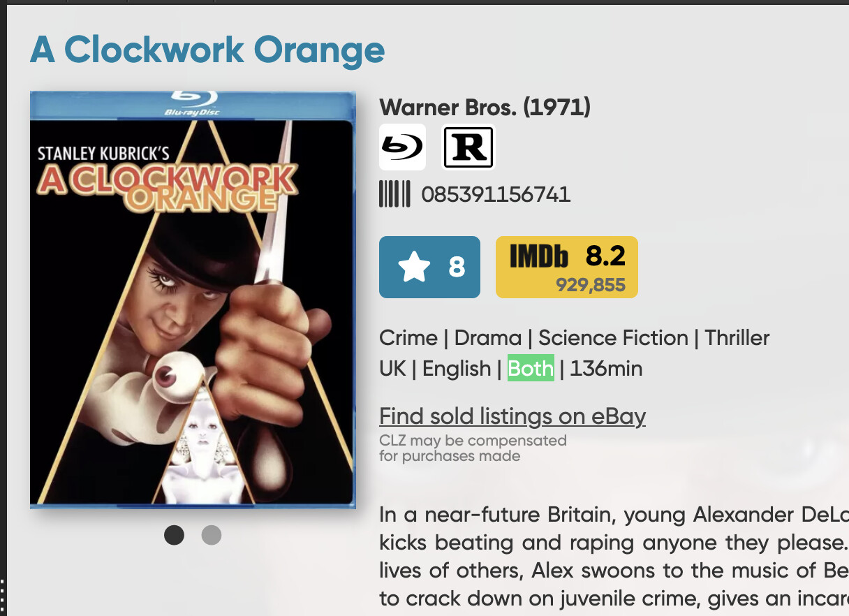The image size is (849, 616).
Task: Click the IMDb vote count 929,855
Action: [x=591, y=285]
